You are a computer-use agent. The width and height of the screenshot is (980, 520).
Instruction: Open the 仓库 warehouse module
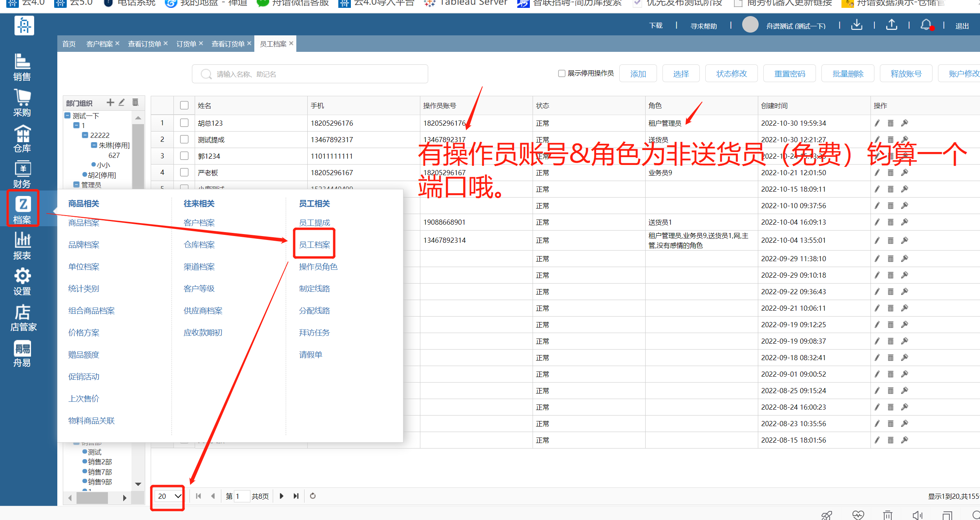[22, 139]
